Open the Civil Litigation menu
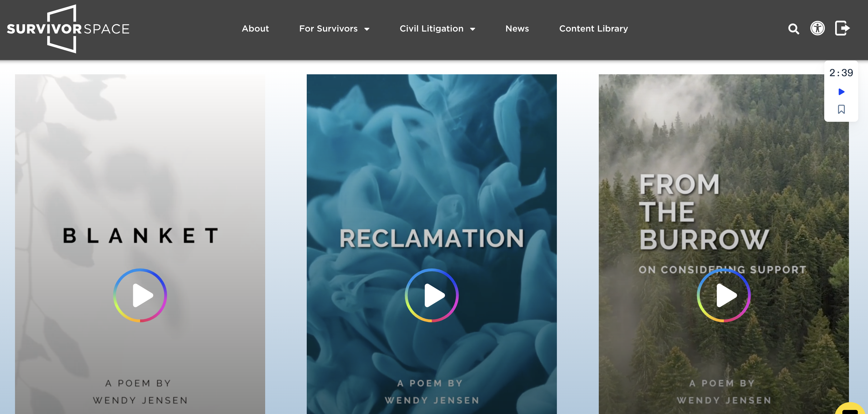Viewport: 868px width, 414px height. tap(431, 29)
